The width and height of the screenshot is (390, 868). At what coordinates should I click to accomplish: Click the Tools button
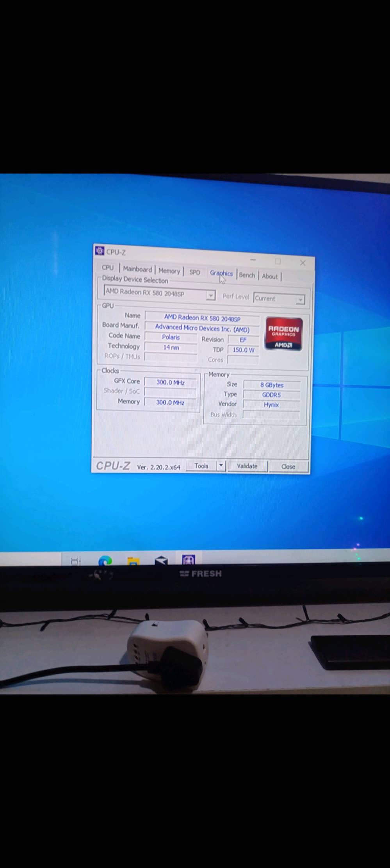pyautogui.click(x=201, y=466)
